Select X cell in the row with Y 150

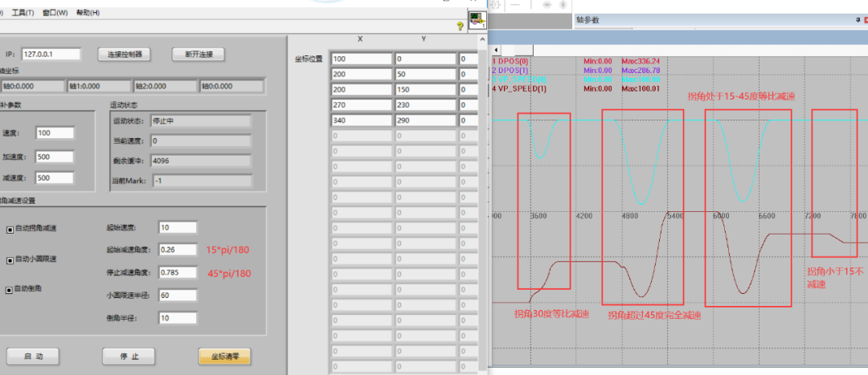point(360,90)
